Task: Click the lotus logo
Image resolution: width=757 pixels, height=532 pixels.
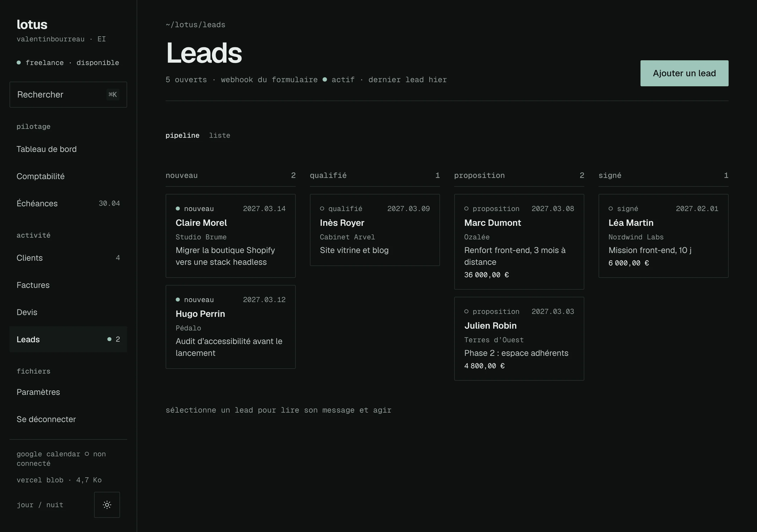Action: [32, 25]
